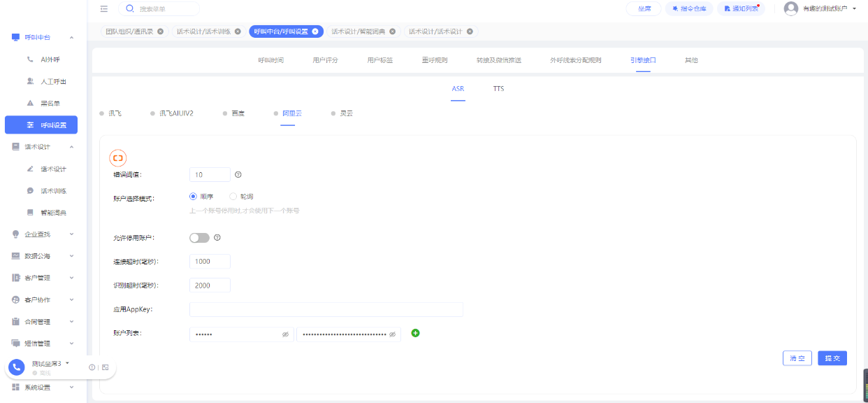This screenshot has height=403, width=868.
Task: Switch to the 其他 tab
Action: pyautogui.click(x=691, y=60)
